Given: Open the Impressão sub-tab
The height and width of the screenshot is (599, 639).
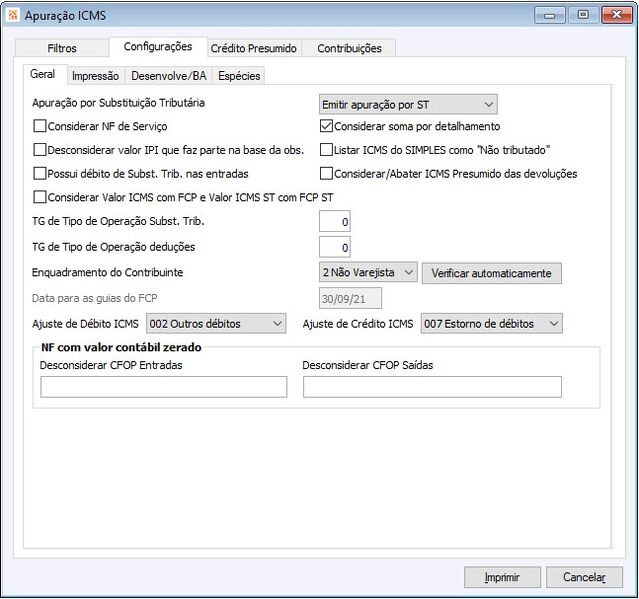Looking at the screenshot, I should [95, 76].
